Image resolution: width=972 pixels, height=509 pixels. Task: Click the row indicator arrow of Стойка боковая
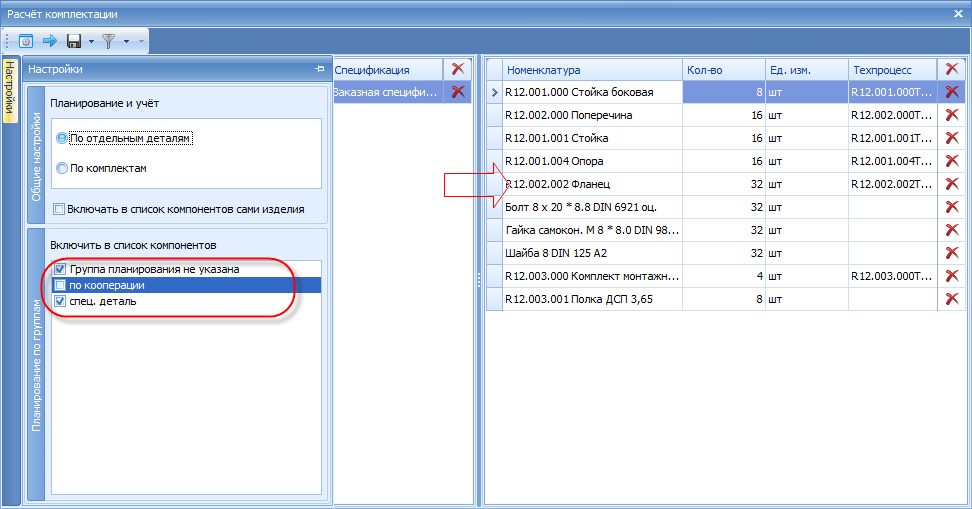[494, 92]
